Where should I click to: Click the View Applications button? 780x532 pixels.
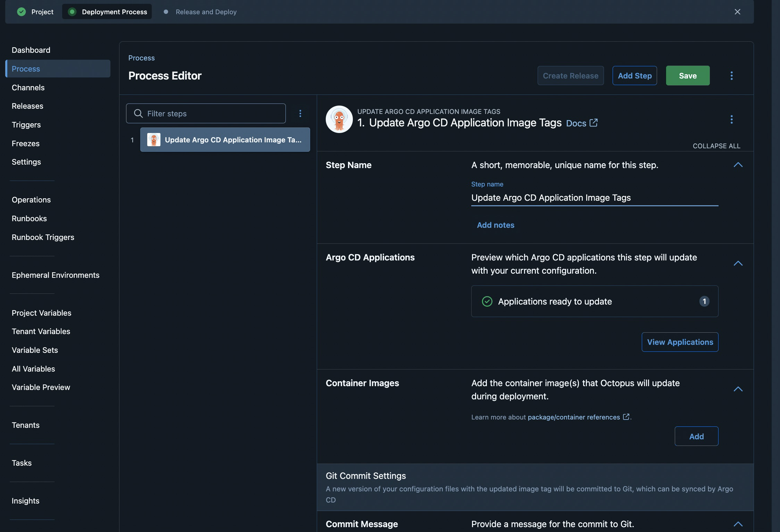tap(680, 342)
